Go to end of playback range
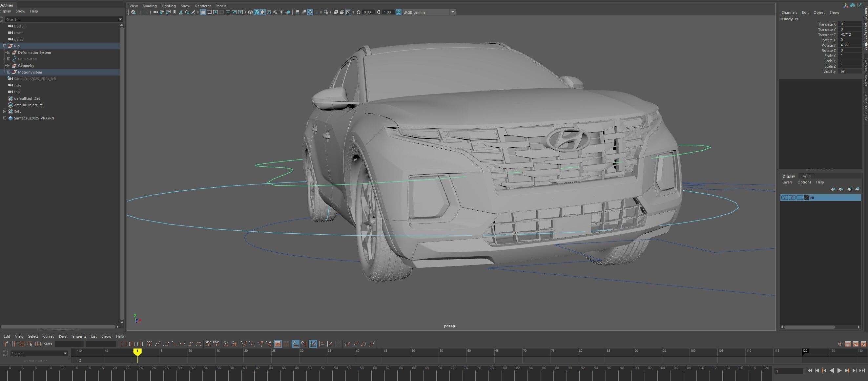868x381 pixels. pos(862,370)
